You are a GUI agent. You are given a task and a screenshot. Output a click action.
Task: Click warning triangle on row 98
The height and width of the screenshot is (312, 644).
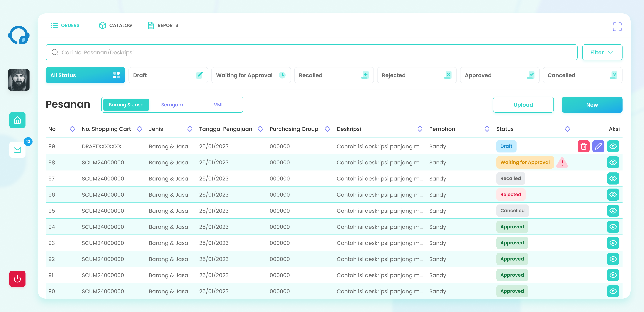[562, 163]
